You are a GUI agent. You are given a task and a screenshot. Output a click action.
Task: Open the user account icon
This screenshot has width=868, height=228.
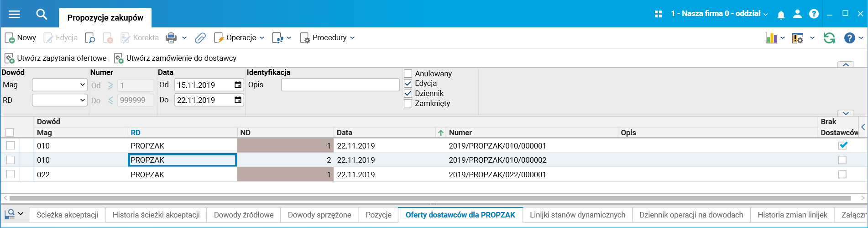(797, 14)
